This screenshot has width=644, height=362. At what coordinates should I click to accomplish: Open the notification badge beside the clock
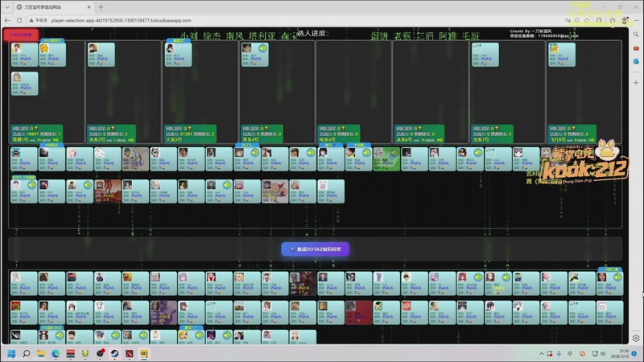pyautogui.click(x=635, y=353)
